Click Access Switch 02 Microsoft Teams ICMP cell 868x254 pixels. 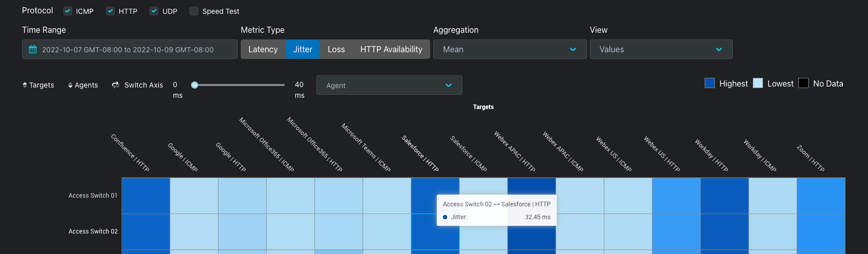(387, 231)
